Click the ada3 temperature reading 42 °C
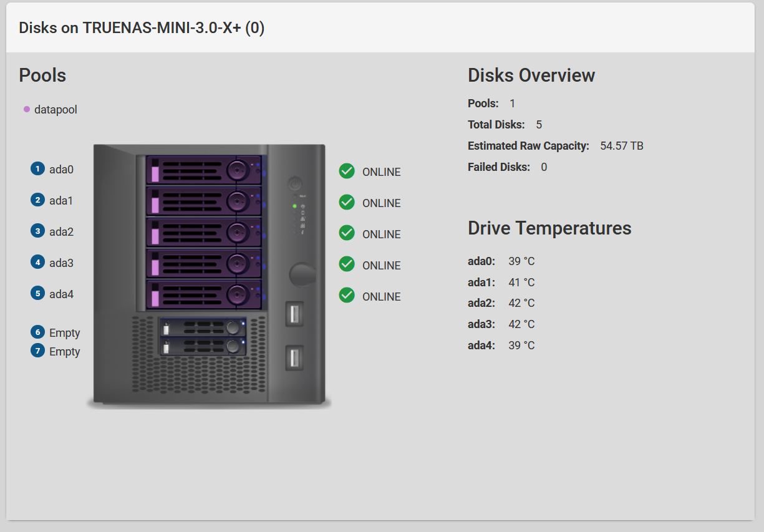This screenshot has height=532, width=764. 521,324
